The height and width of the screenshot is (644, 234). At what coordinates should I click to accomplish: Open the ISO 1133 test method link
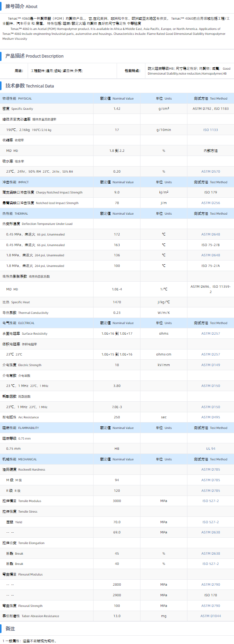click(x=211, y=130)
